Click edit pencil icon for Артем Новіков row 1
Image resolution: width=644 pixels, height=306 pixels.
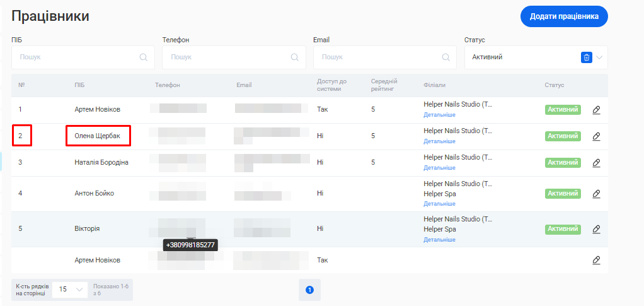(x=596, y=110)
